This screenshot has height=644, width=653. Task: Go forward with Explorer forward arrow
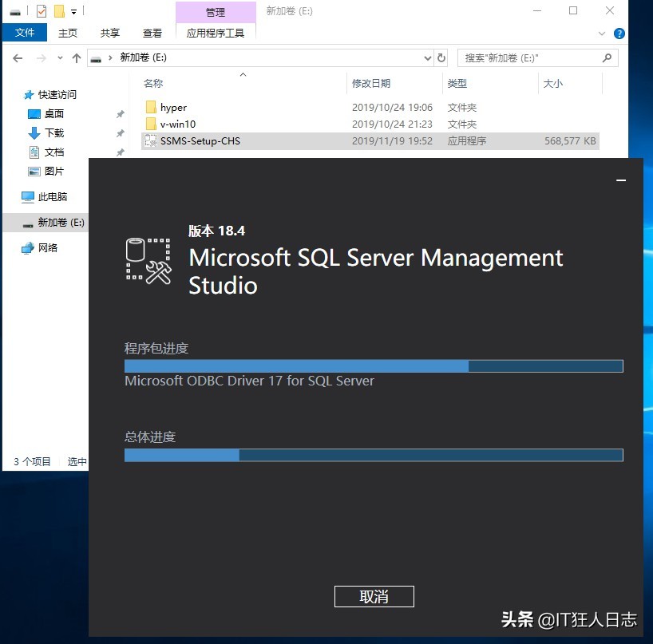point(42,58)
